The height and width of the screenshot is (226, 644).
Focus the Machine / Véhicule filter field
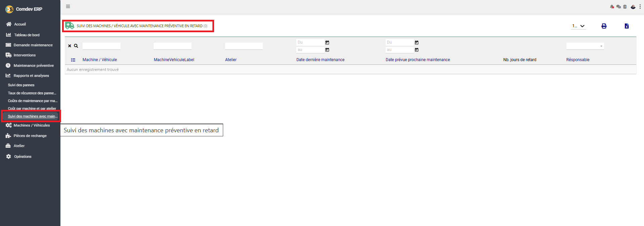point(101,46)
